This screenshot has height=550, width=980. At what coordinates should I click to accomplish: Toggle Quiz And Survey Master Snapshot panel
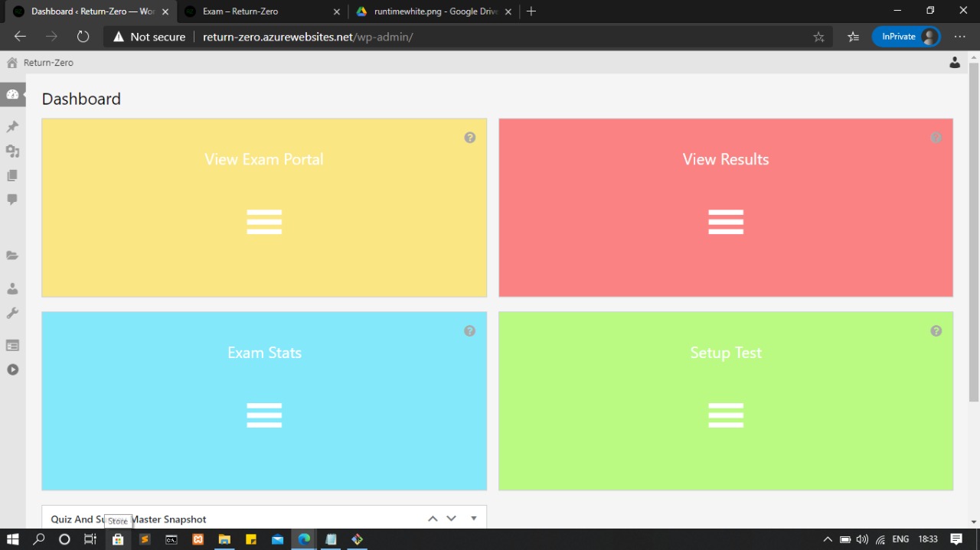(x=473, y=519)
